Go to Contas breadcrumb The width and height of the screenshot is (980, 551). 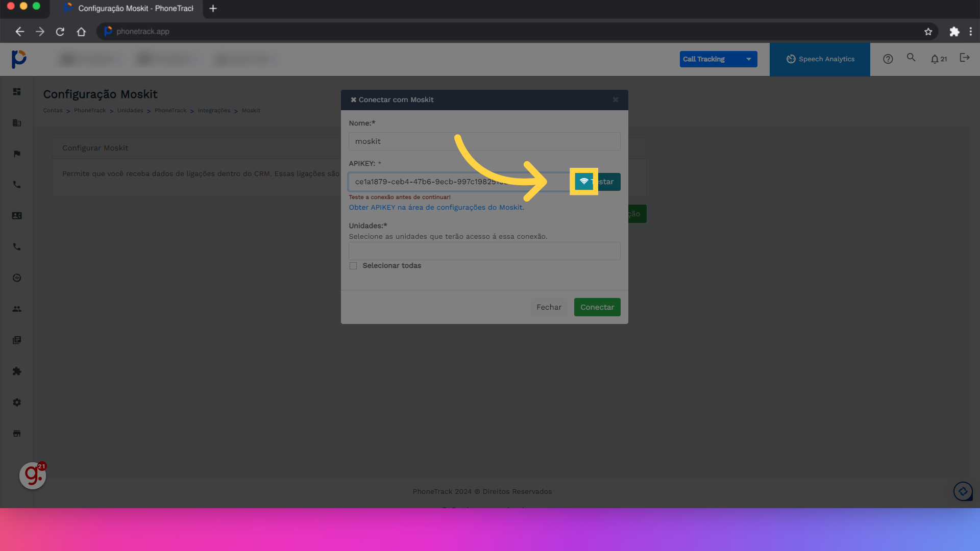click(53, 111)
